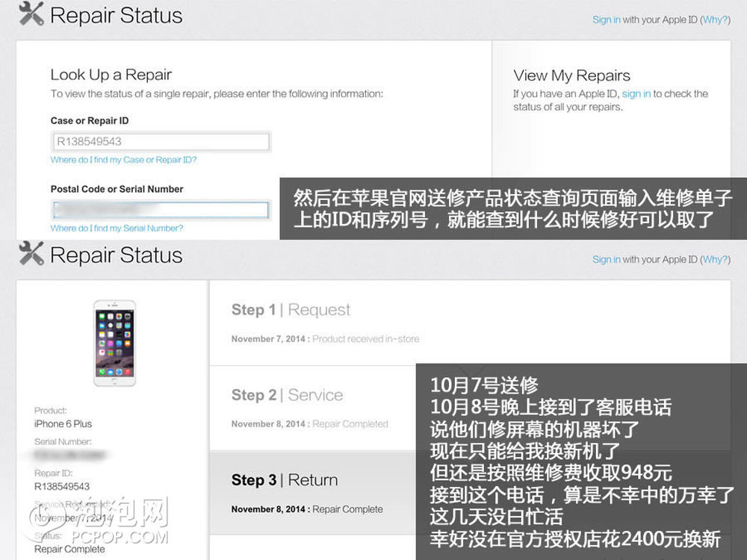Click 'Sign in' link in top header

[606, 19]
